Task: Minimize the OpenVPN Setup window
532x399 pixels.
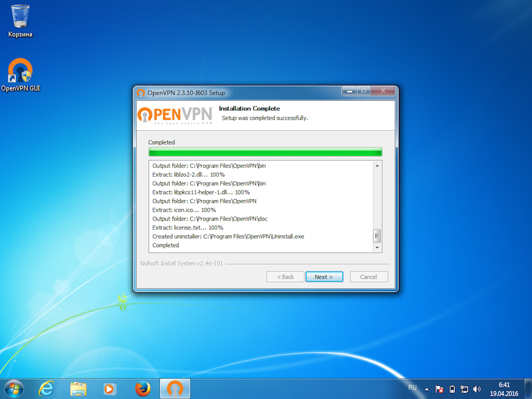Action: pyautogui.click(x=350, y=90)
